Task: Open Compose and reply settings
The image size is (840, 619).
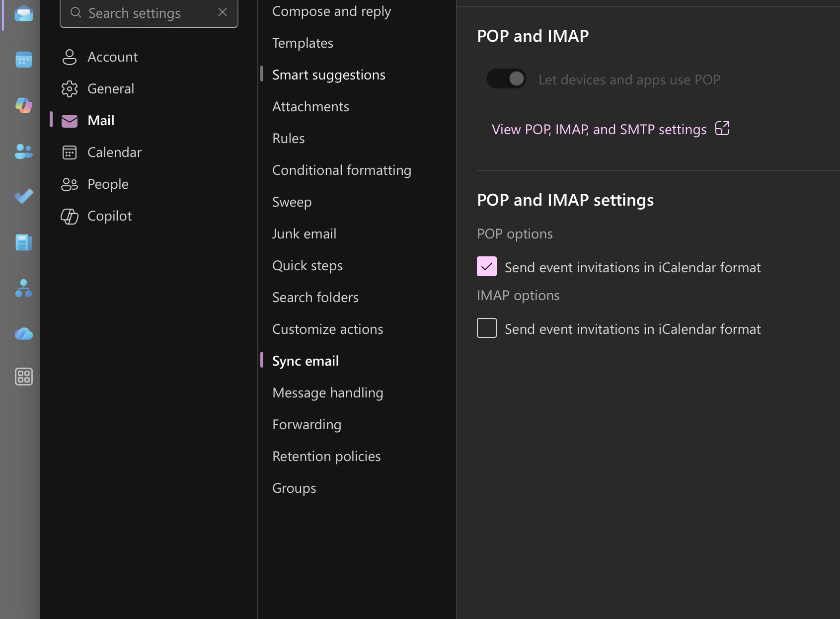Action: coord(331,11)
